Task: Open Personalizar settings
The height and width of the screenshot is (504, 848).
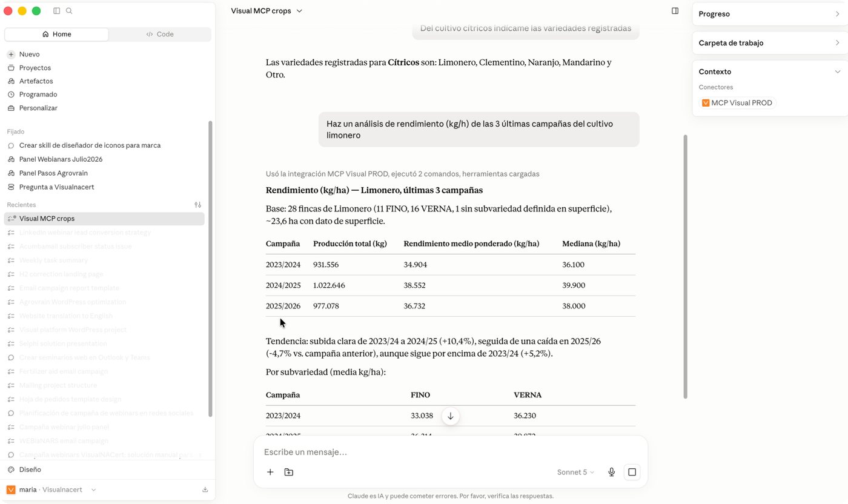Action: (x=38, y=108)
